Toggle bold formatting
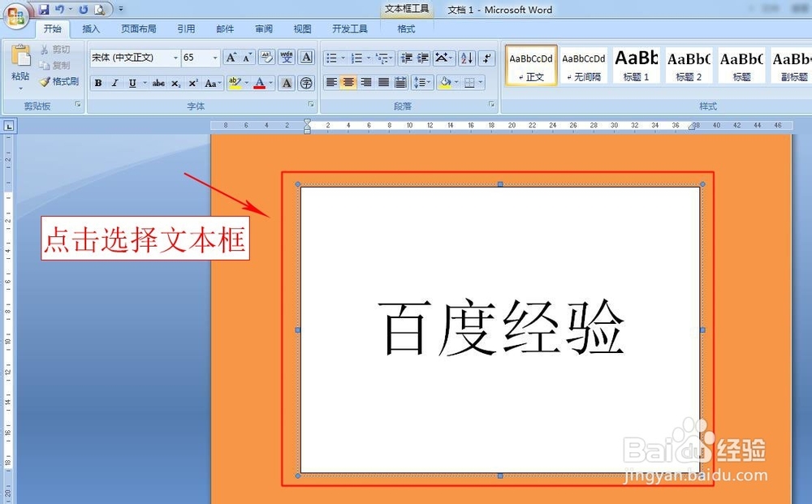 click(x=98, y=83)
